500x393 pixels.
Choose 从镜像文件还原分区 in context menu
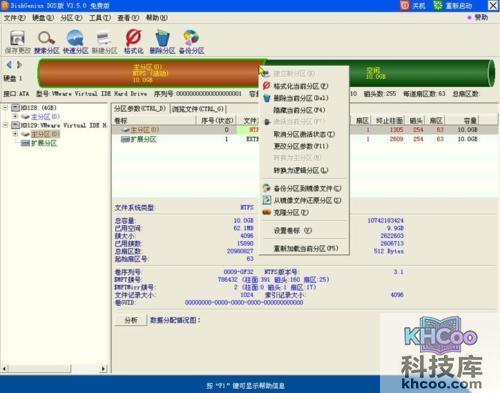point(304,200)
